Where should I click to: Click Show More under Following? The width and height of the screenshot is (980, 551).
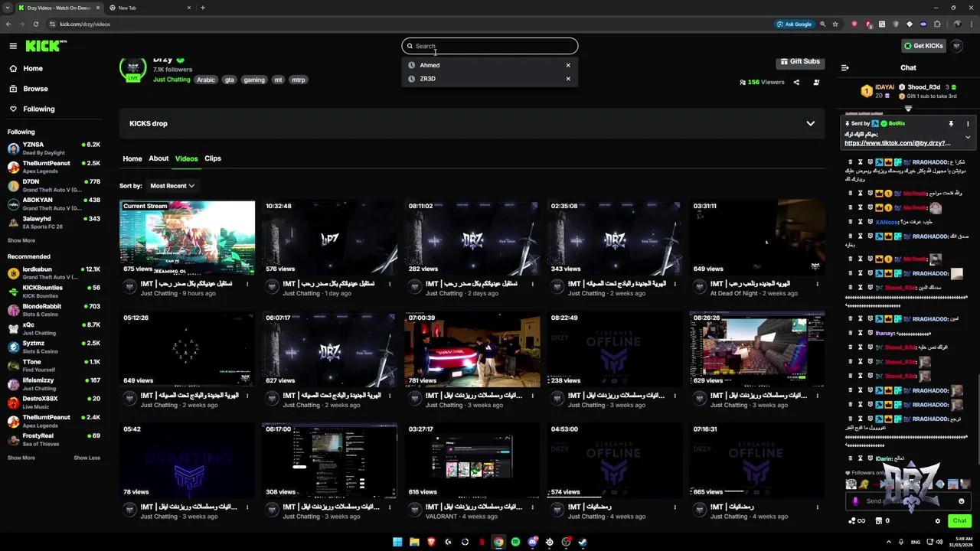pos(21,240)
